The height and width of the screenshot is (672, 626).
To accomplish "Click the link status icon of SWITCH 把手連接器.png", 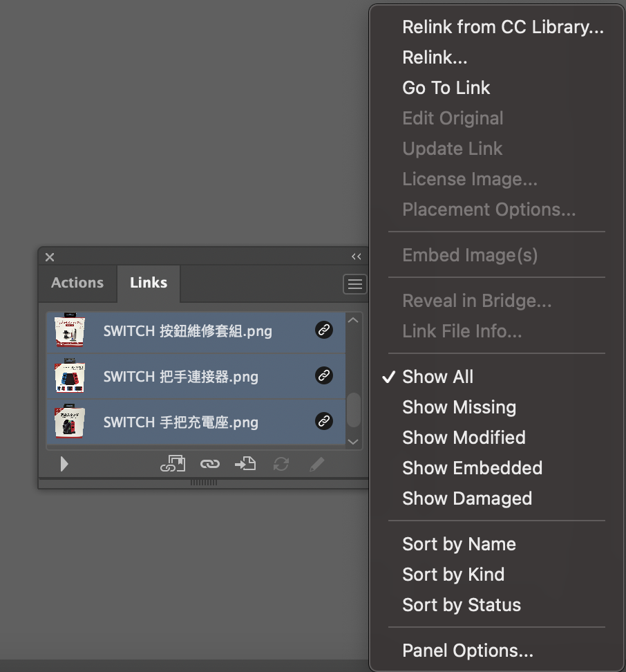I will [x=324, y=375].
